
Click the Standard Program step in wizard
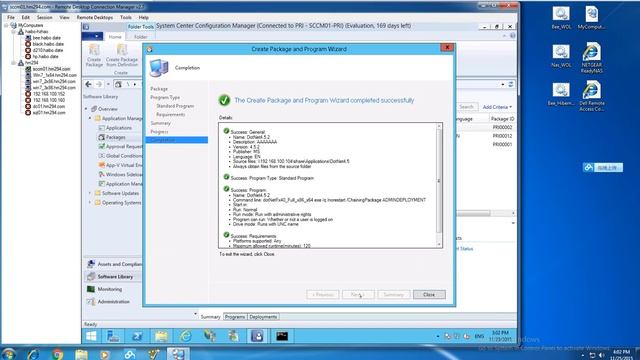[175, 106]
